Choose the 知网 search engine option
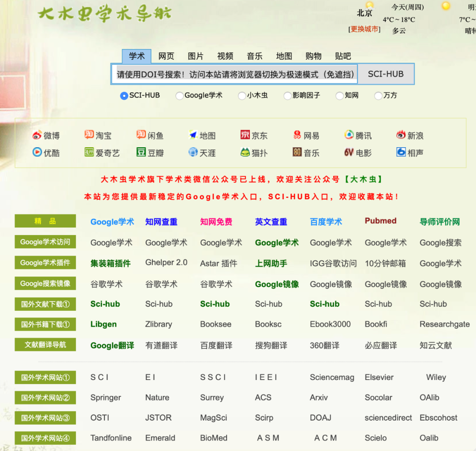 pos(339,95)
